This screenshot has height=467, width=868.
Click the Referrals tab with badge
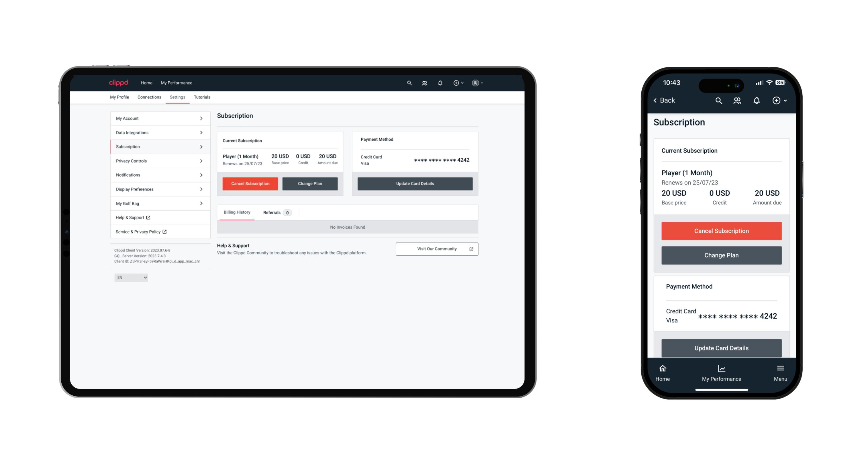tap(276, 213)
